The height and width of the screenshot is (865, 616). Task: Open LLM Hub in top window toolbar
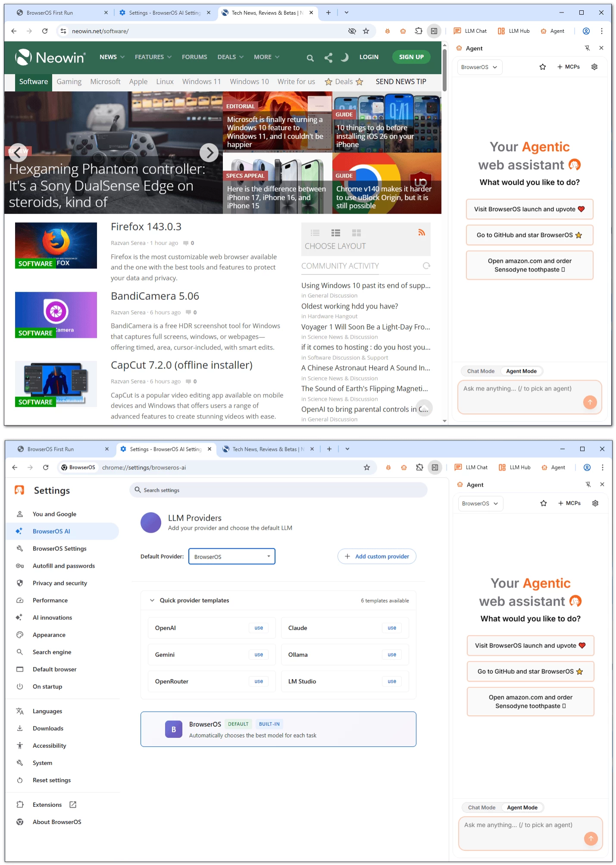(514, 31)
